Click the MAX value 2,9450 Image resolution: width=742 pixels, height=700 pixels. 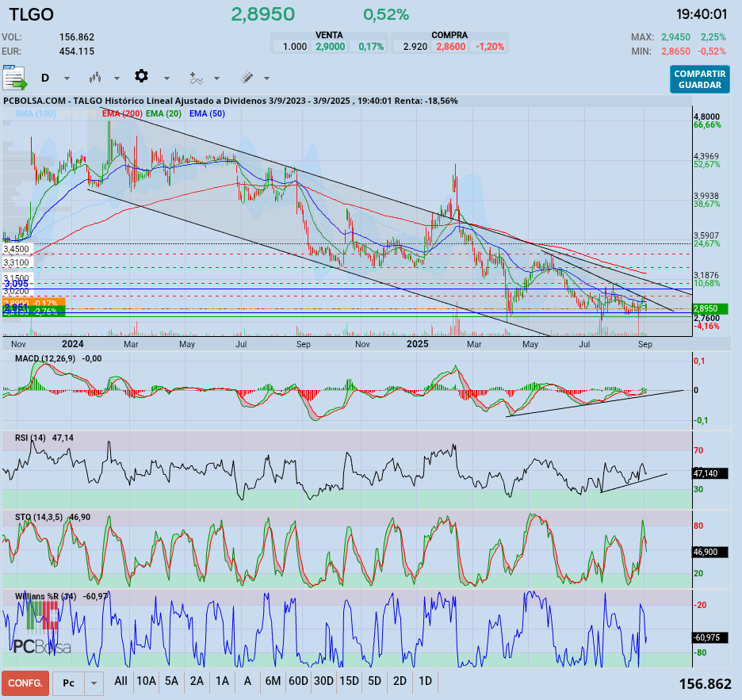pos(675,37)
